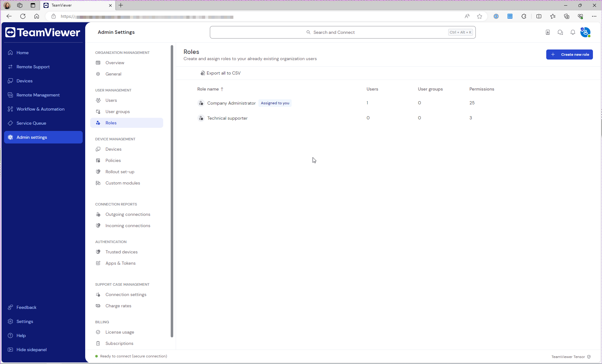
Task: Navigate to Trusted devices settings
Action: [122, 252]
